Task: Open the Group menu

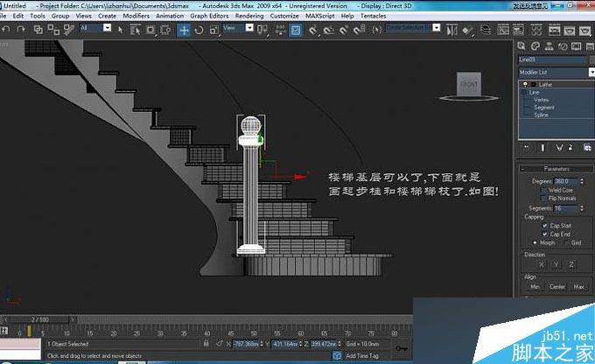Action: (x=60, y=16)
